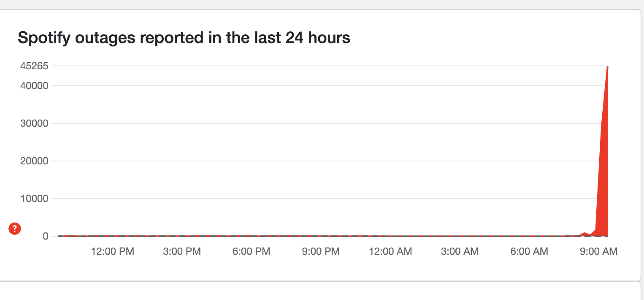Click the top peak of the red spike
The image size is (644, 300).
tap(607, 67)
